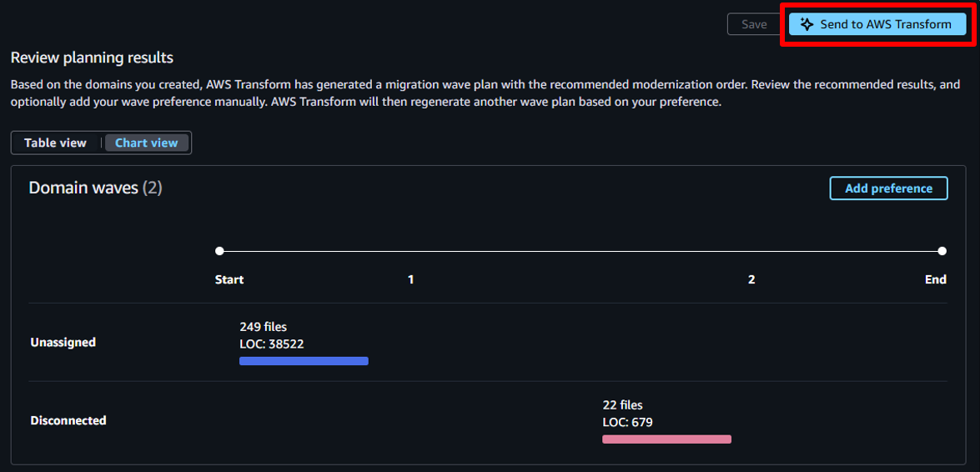Screen dimensions: 980x472
Task: Click the 22 files label
Action: pyautogui.click(x=622, y=404)
